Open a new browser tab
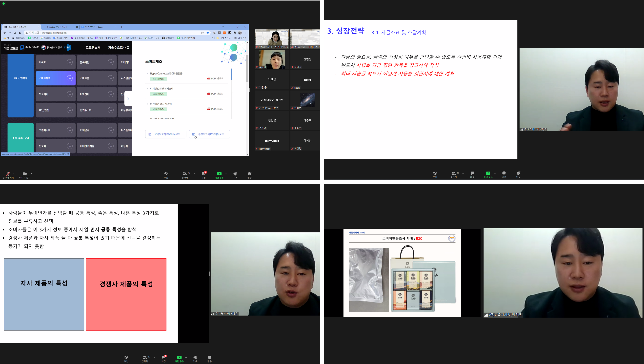 tap(121, 27)
